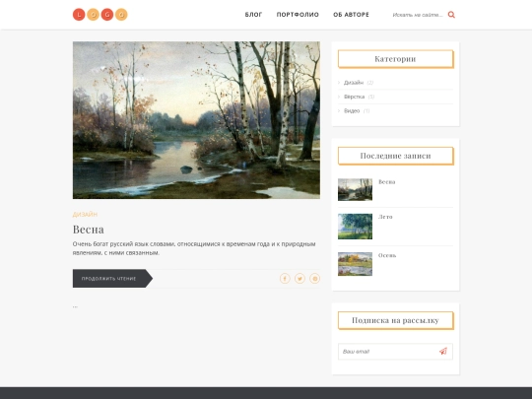This screenshot has width=532, height=399.
Task: Click the Категории widget heading
Action: 396,59
